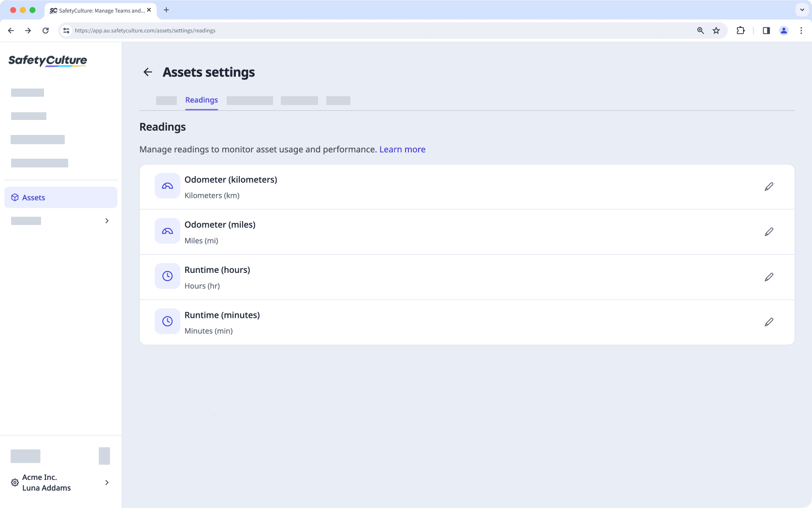Edit the Odometer (kilometers) reading
Viewport: 812px width, 508px height.
pyautogui.click(x=769, y=186)
